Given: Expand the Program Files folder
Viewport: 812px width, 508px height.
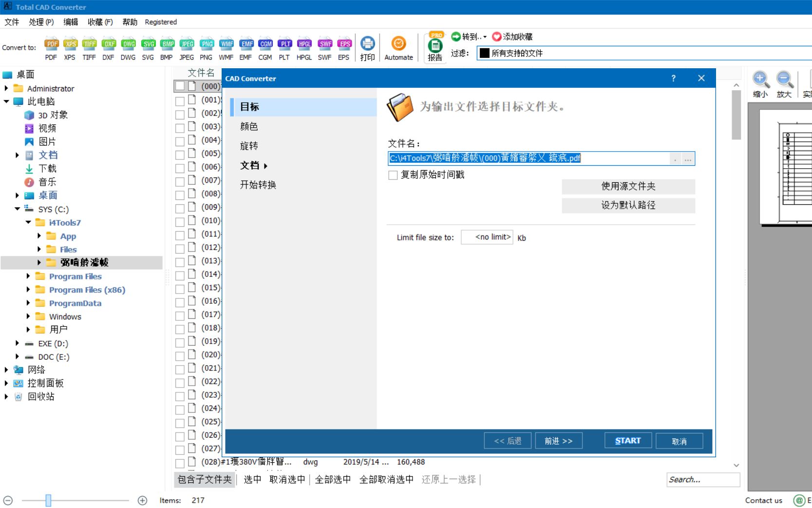Looking at the screenshot, I should pyautogui.click(x=28, y=276).
